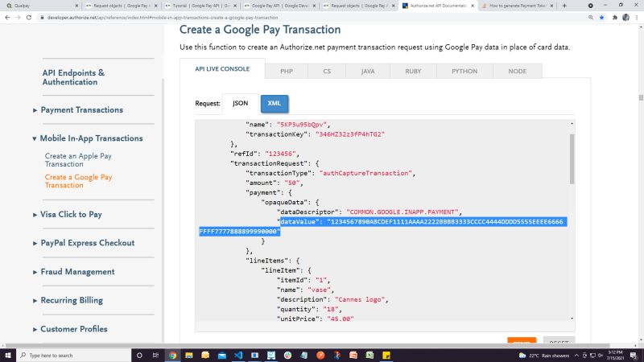Open the Extensions puzzle icon

tap(615, 18)
